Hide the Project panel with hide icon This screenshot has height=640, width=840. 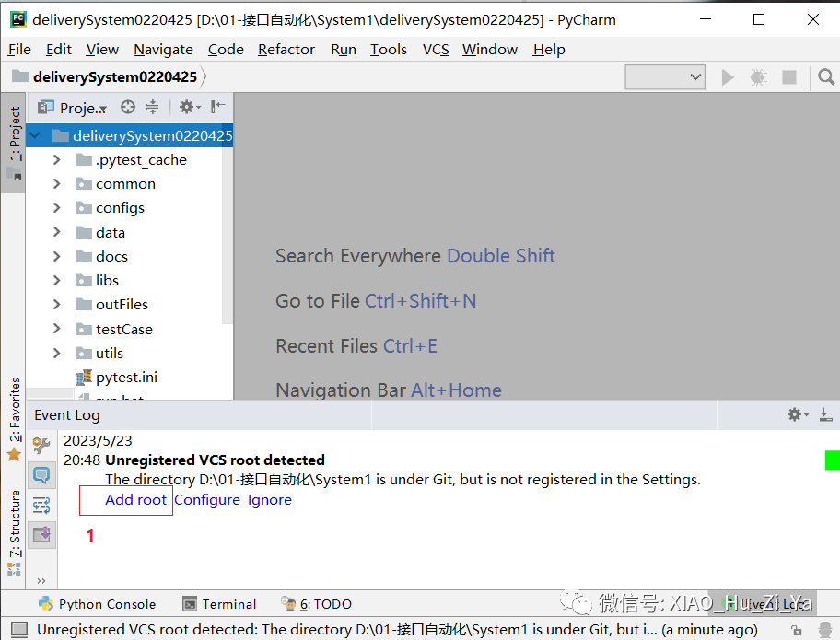(217, 107)
